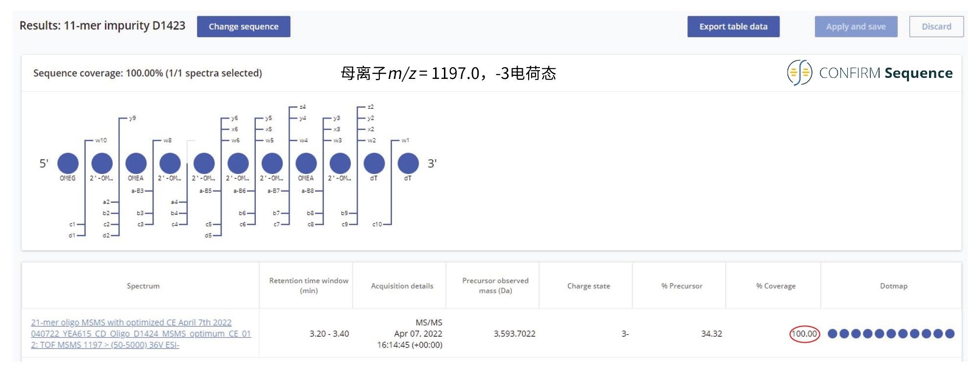
Task: Select the nucleotide circle above the a-B7 label
Action: (272, 163)
